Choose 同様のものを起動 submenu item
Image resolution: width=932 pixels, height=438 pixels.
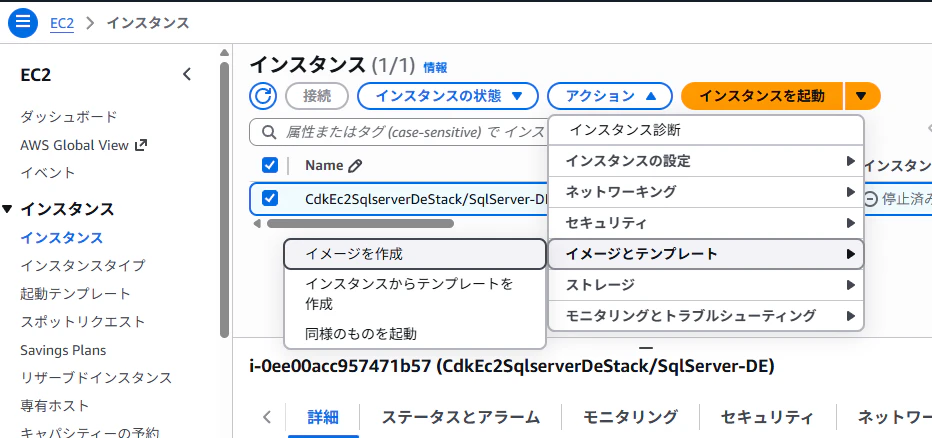tap(415, 334)
